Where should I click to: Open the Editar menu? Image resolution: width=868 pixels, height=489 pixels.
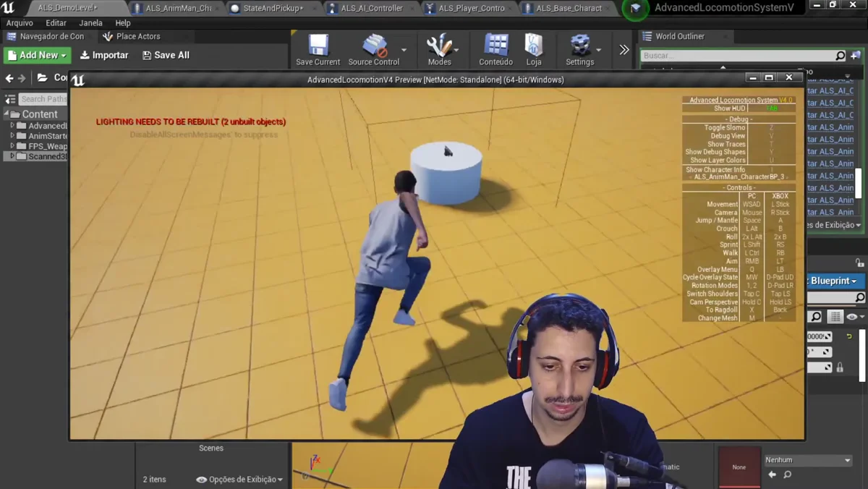(56, 23)
